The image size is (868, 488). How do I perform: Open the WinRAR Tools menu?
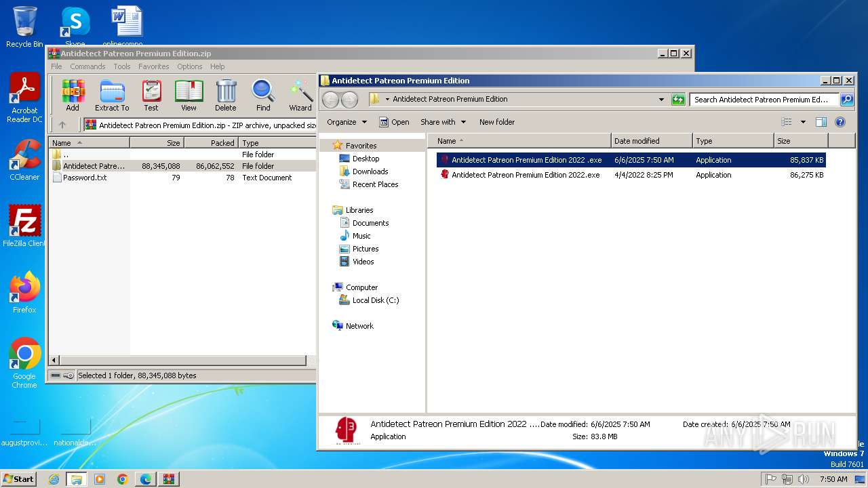tap(122, 66)
